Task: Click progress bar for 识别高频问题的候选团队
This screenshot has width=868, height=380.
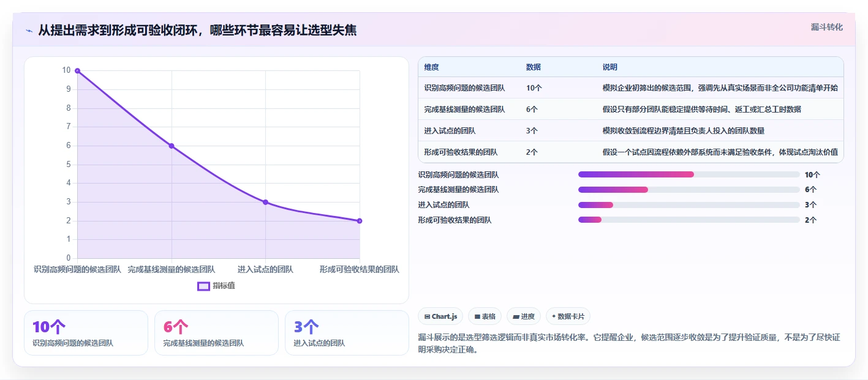Action: tap(689, 174)
